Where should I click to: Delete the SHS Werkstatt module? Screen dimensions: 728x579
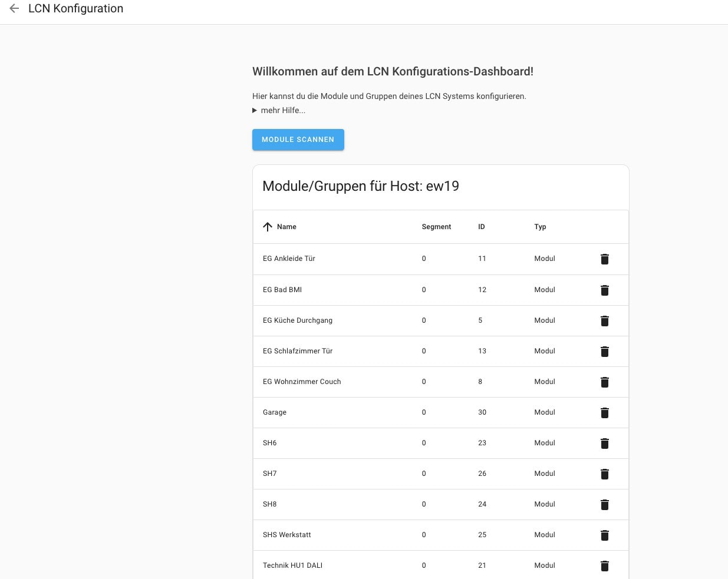click(x=604, y=535)
